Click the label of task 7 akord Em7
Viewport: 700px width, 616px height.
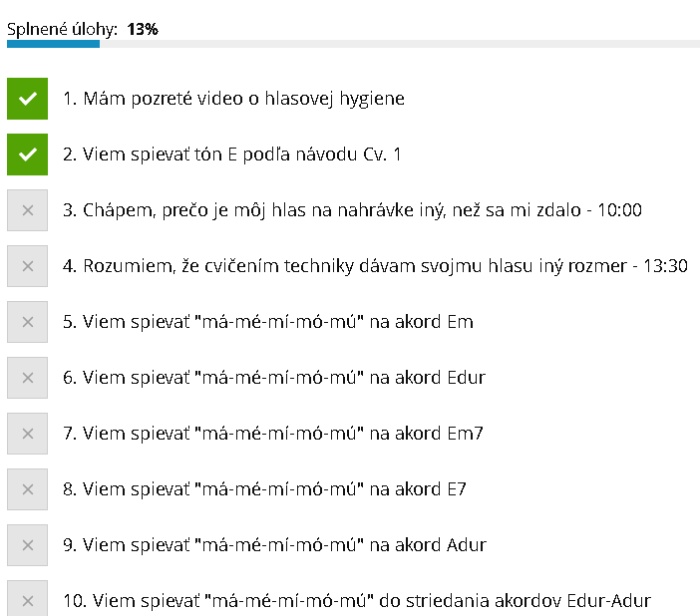pos(273,434)
